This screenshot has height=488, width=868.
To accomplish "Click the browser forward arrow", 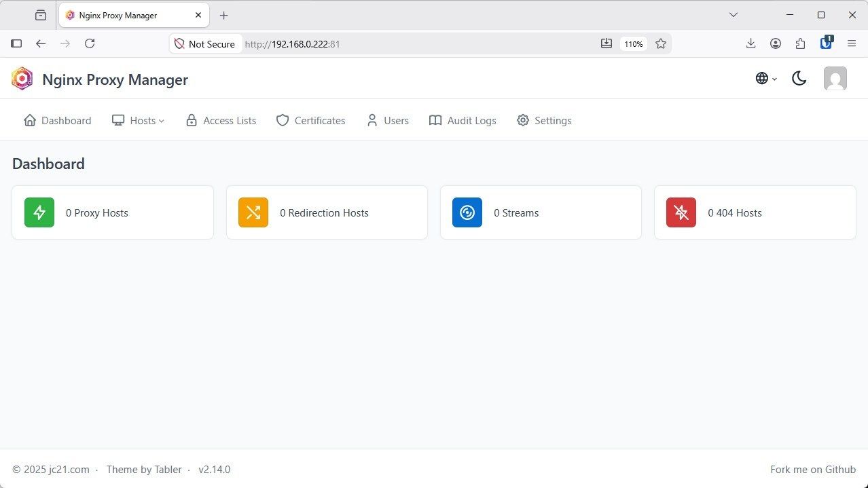I will click(65, 43).
